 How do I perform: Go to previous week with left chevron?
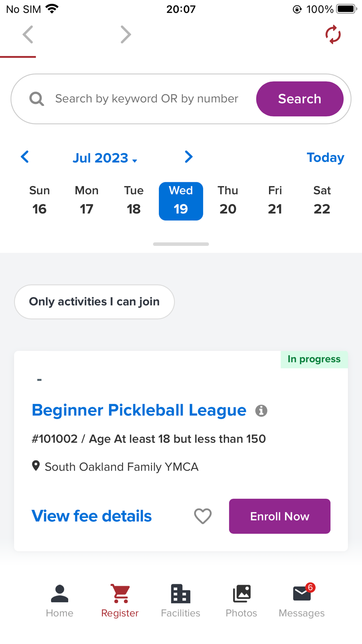click(x=25, y=157)
